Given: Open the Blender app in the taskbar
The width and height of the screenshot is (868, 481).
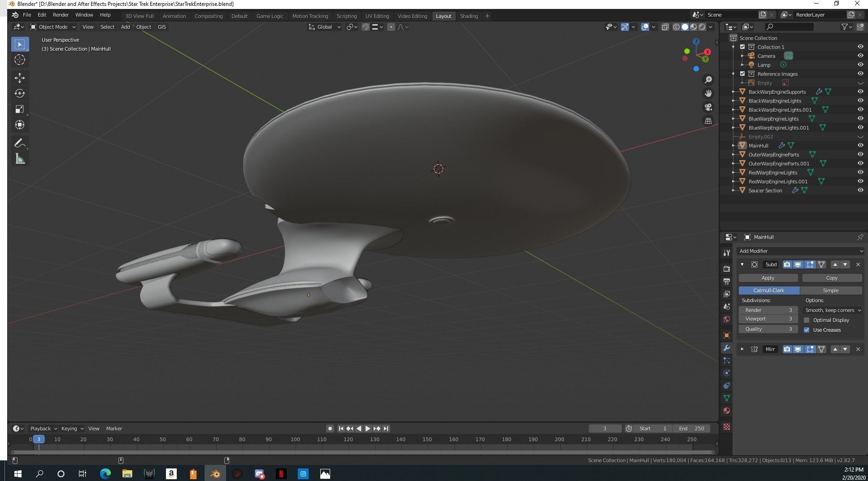Looking at the screenshot, I should tap(215, 474).
